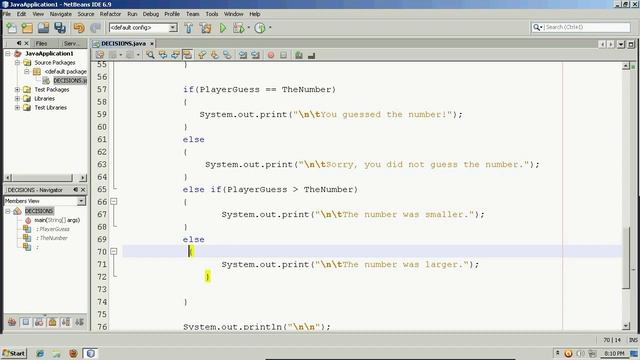The image size is (640, 360).
Task: Click Shift Line Left editor icon
Action: 243,55
